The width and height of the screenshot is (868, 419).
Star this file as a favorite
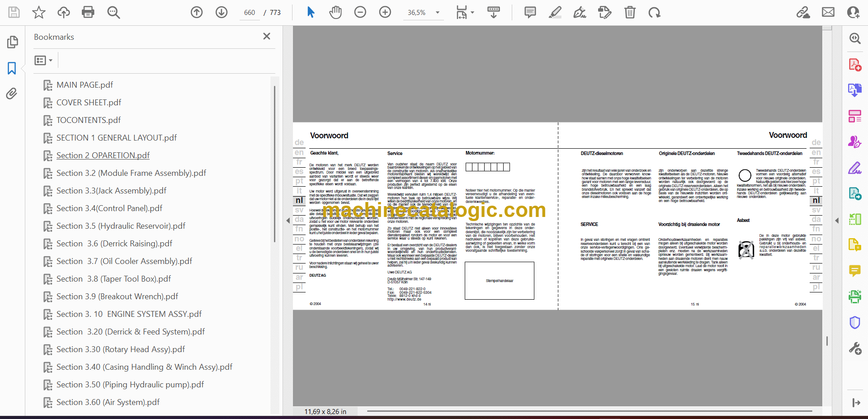point(39,12)
